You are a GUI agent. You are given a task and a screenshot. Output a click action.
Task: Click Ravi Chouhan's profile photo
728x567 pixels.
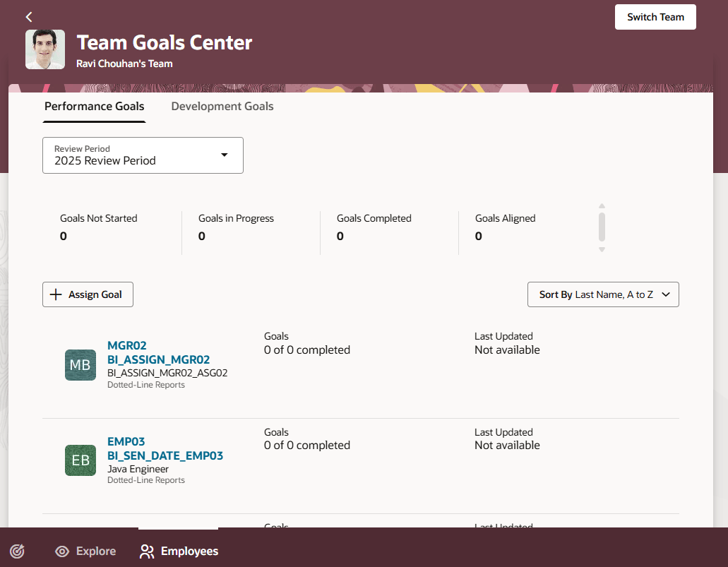click(45, 49)
